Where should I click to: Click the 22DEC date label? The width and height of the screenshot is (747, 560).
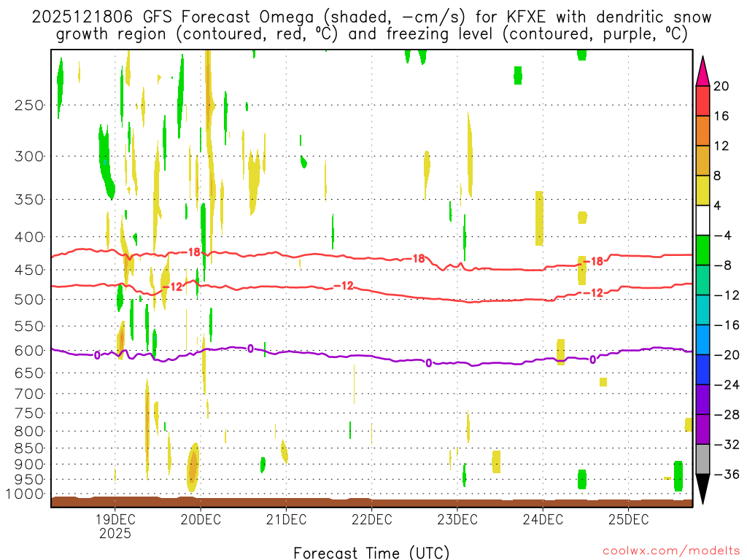coord(371,519)
